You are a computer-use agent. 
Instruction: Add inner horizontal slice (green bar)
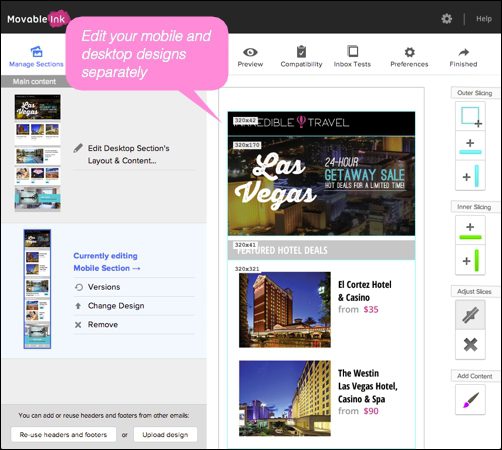[470, 230]
